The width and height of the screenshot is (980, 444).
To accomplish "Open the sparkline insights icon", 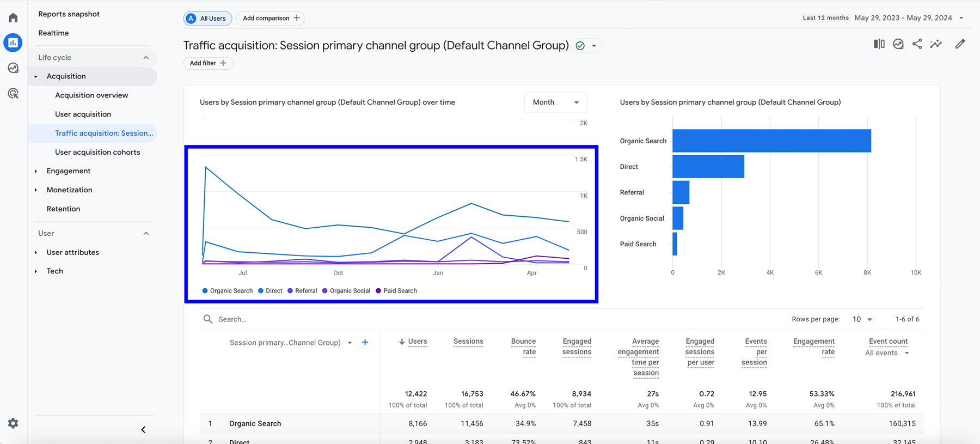I will pyautogui.click(x=936, y=44).
